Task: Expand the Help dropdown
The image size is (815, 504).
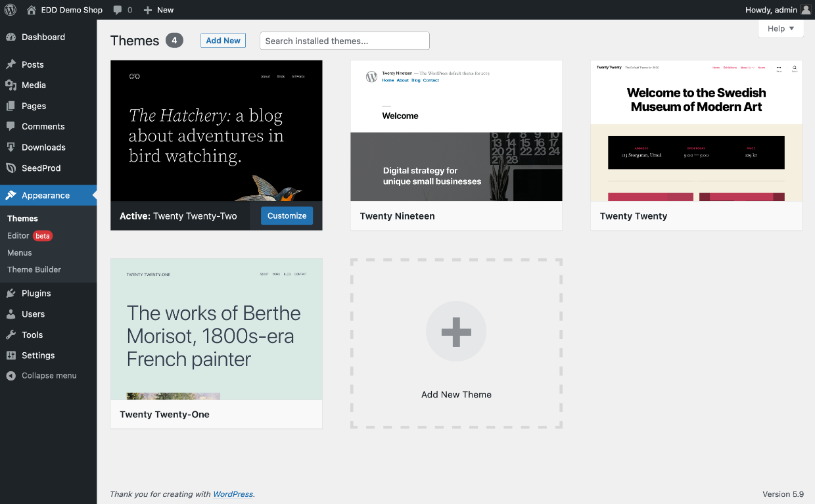Action: [781, 28]
